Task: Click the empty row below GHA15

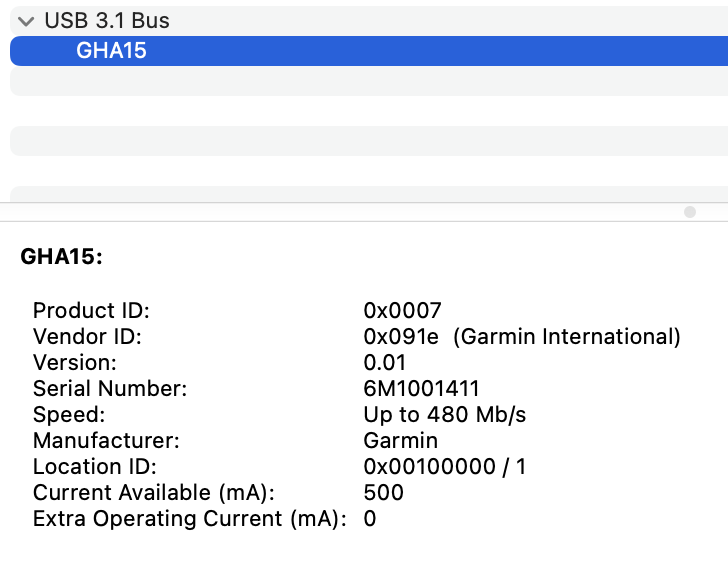Action: click(368, 81)
